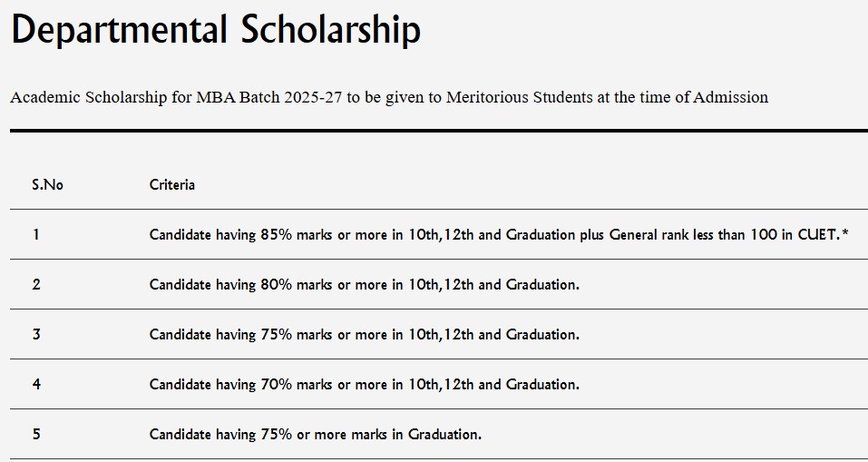Screen dimensions: 868x462
Task: Click the "Departmental Scholarship" page heading
Action: coord(215,32)
